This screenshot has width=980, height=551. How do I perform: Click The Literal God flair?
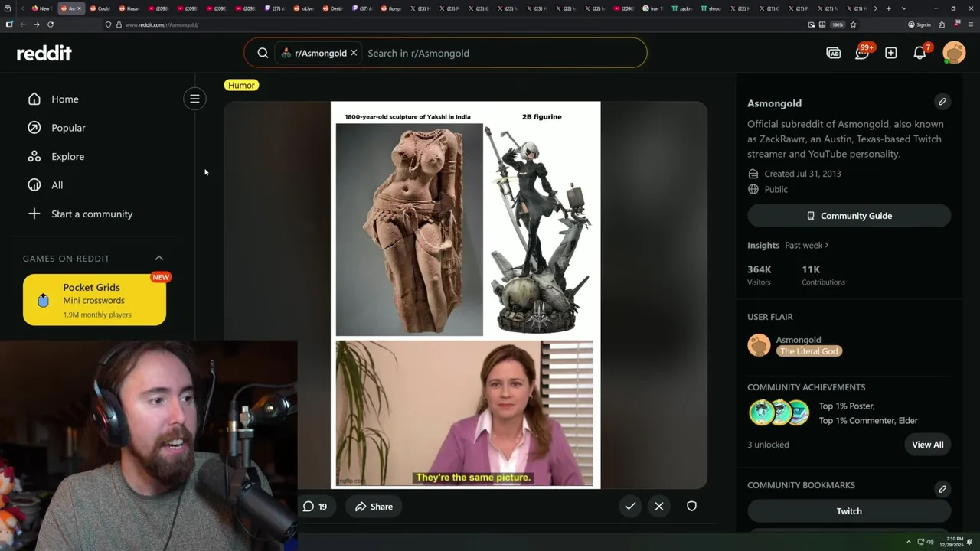point(809,351)
